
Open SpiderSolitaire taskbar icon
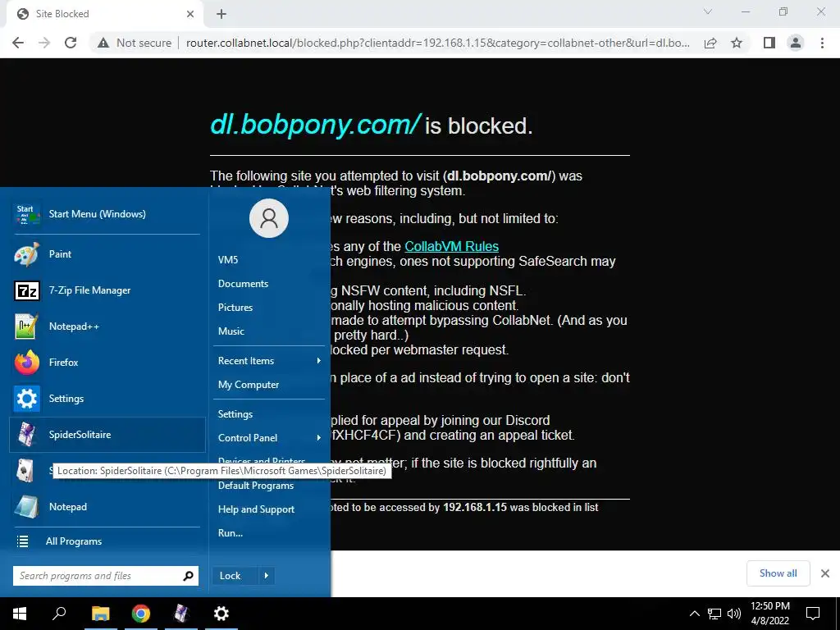[181, 614]
